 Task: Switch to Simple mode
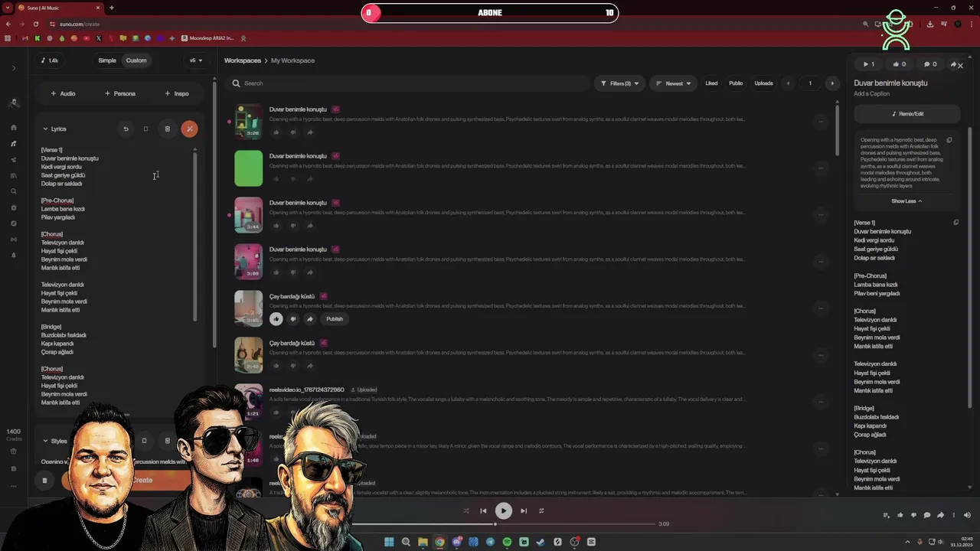coord(107,60)
